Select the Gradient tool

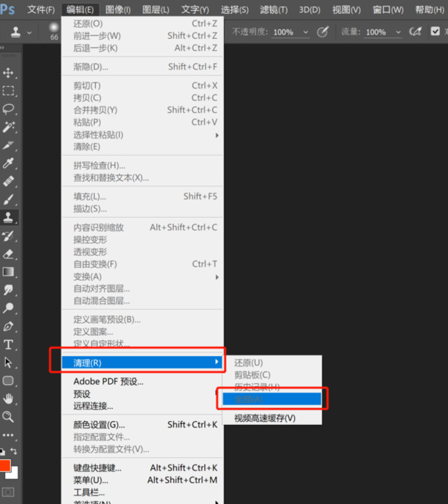coord(8,272)
